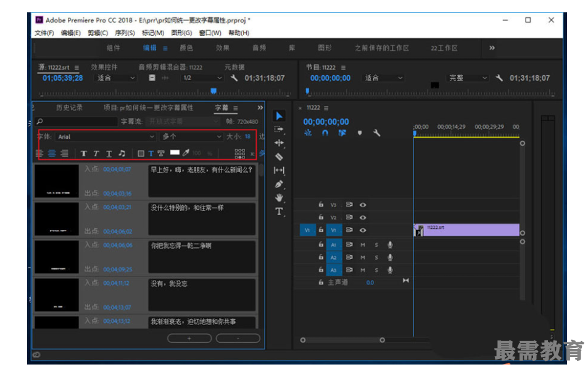Mute audio track A1
This screenshot has width=588, height=375.
point(363,245)
